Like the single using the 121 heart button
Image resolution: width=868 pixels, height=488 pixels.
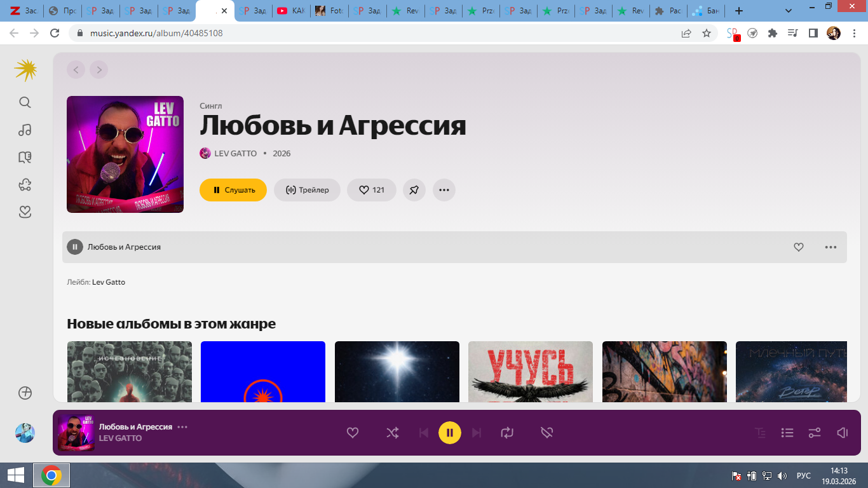pos(372,190)
